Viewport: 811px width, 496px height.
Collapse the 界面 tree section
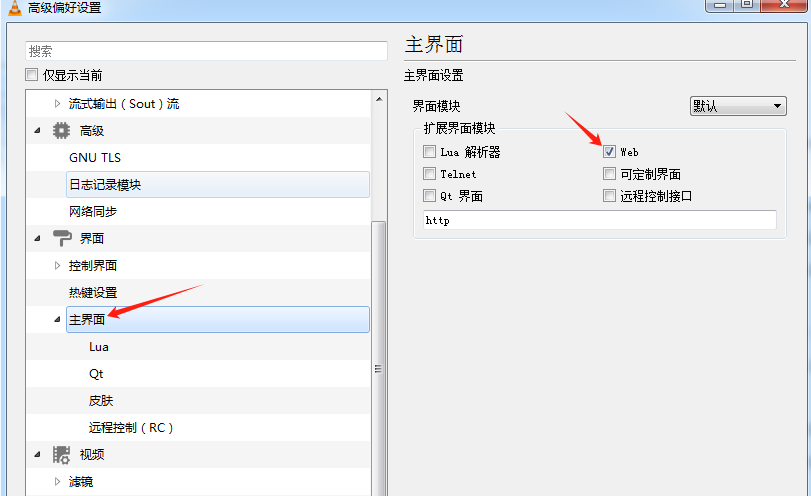point(37,238)
